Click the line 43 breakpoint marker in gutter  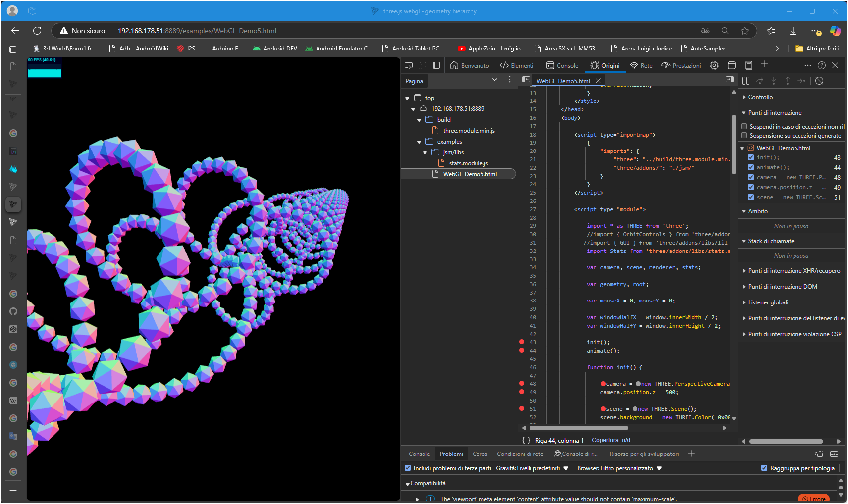522,342
